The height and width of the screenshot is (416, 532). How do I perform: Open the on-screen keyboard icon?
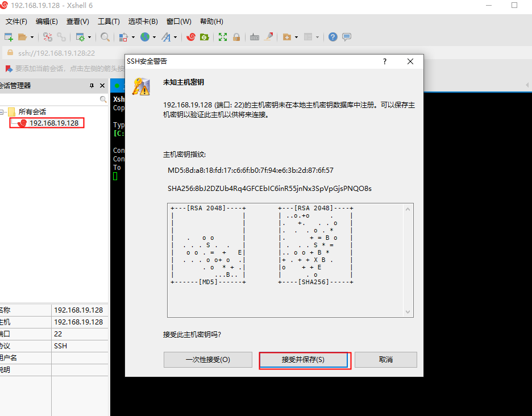253,37
